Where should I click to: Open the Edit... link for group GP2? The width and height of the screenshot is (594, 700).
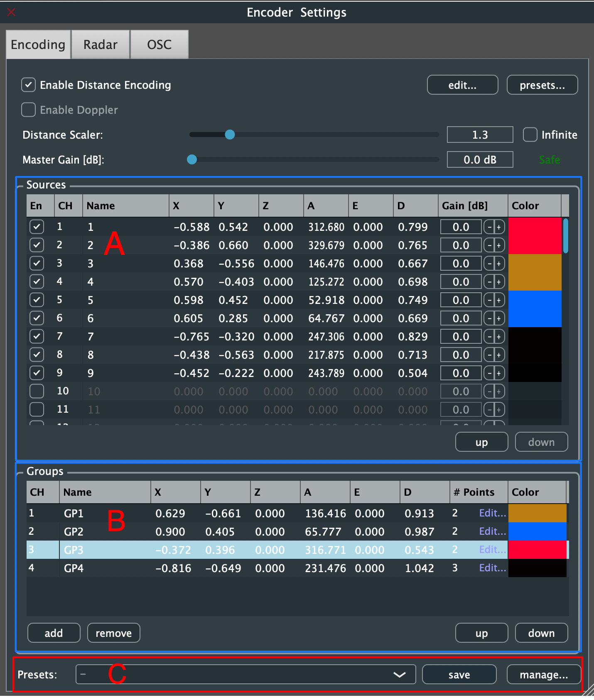pos(492,531)
